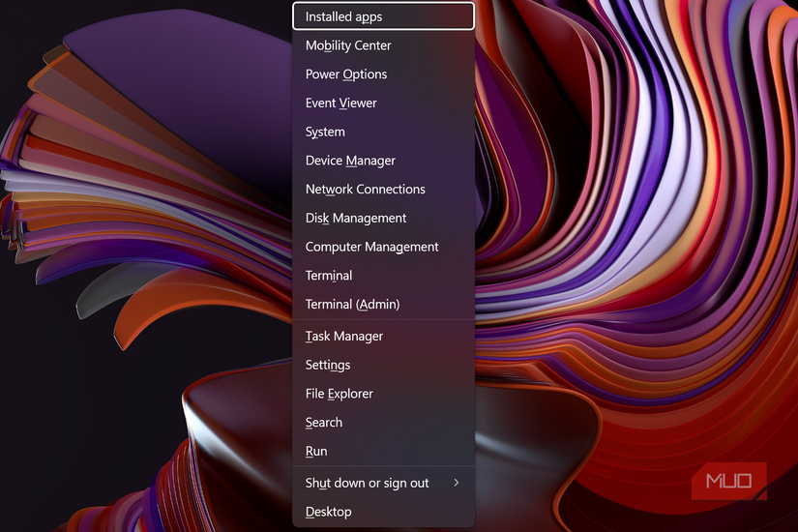Launch Terminal (Admin)
The image size is (798, 532).
(383, 305)
